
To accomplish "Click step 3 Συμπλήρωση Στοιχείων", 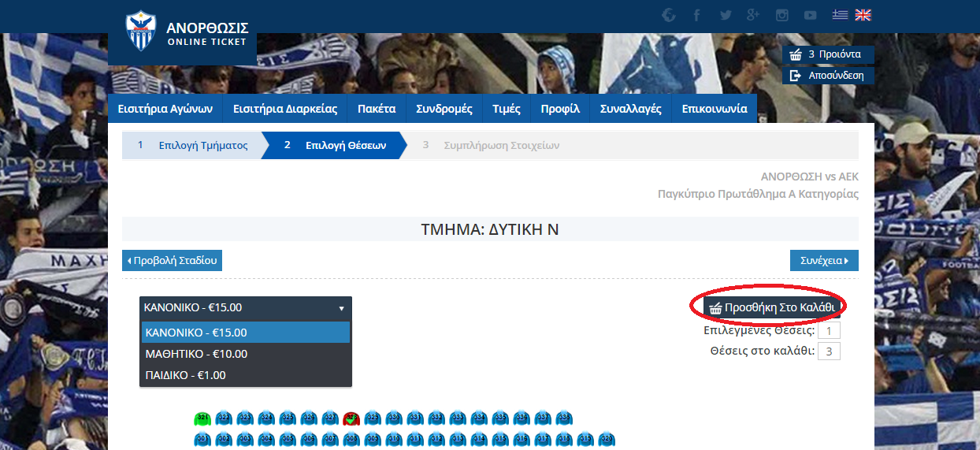I will (491, 145).
